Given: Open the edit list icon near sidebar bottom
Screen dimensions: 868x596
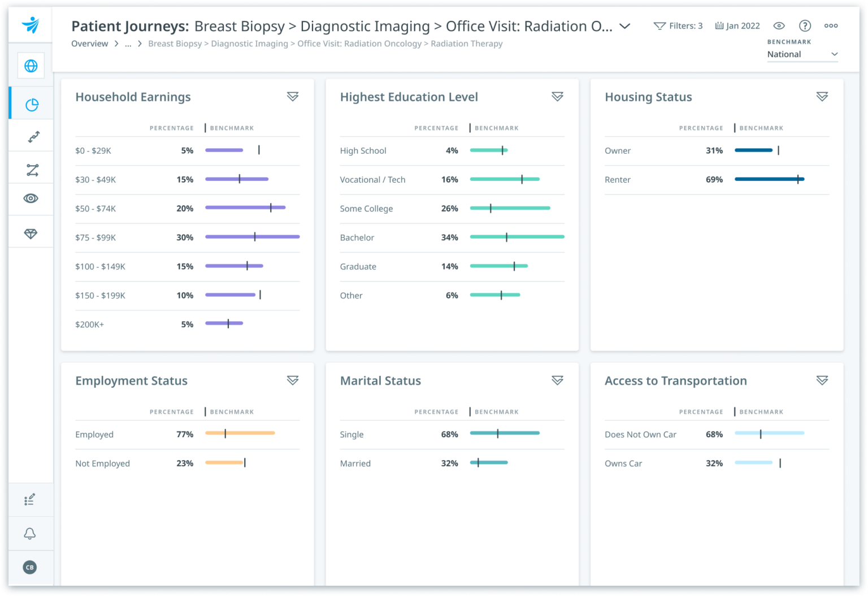Looking at the screenshot, I should click(31, 499).
